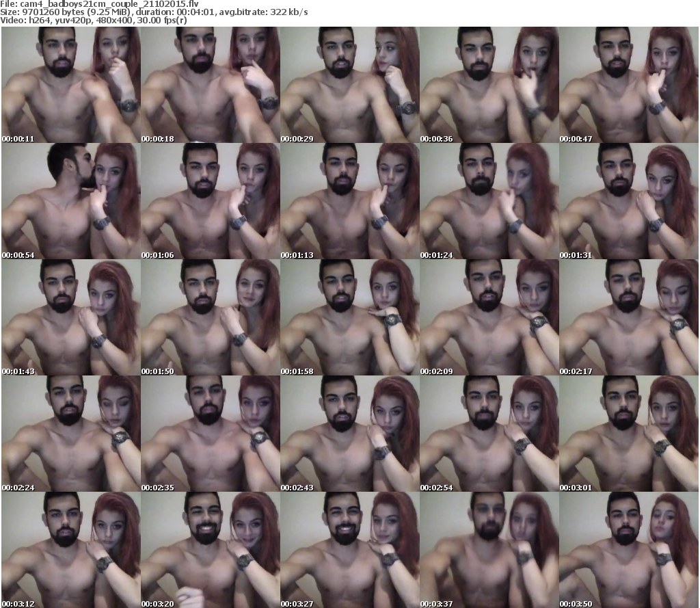Pick the frame stamped 00:01:50
This screenshot has height=608, width=700.
coord(211,317)
